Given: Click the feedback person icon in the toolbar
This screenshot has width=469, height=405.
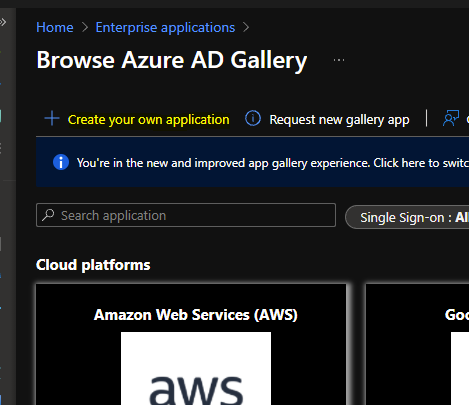Looking at the screenshot, I should (451, 118).
